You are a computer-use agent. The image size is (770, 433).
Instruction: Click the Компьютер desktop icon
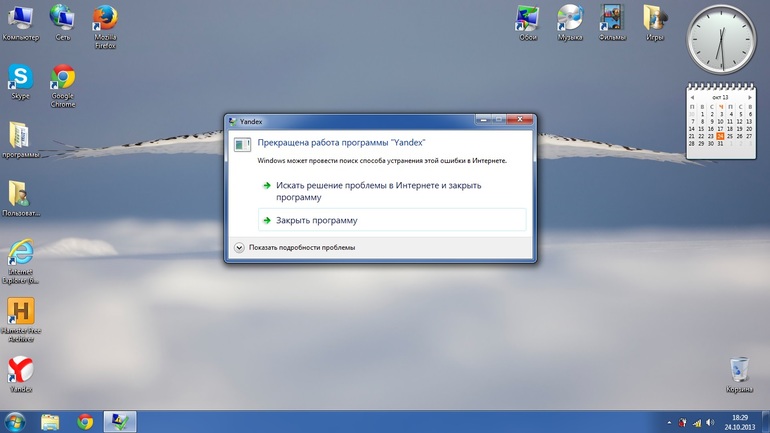pos(20,19)
